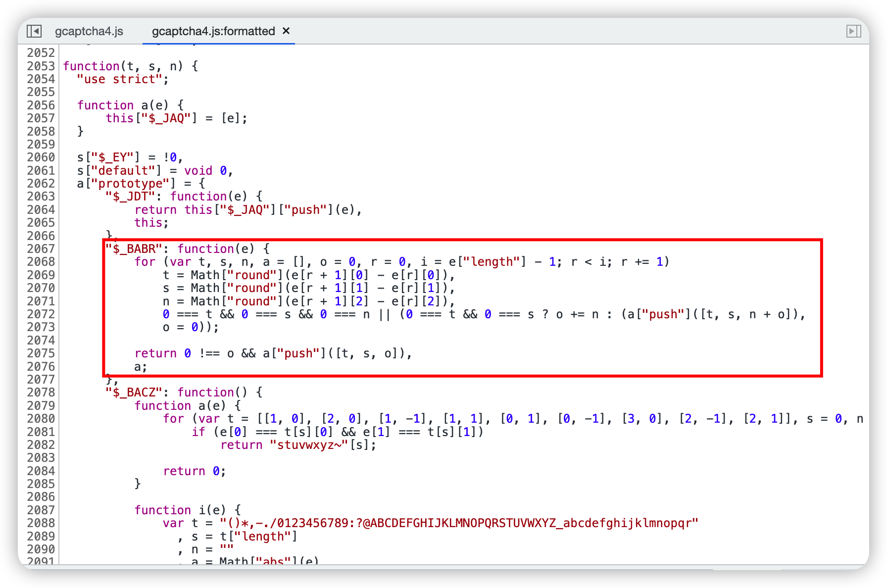Click the "prototype" text on line 2062

pos(130,184)
